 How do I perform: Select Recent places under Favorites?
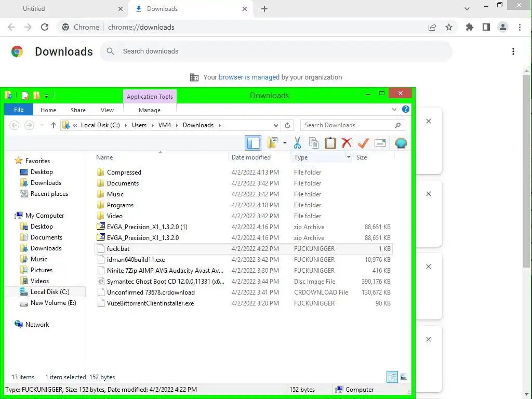pos(49,194)
